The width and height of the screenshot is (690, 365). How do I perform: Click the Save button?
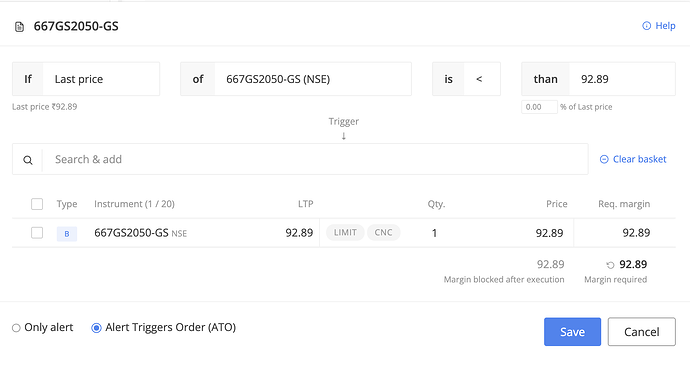(572, 332)
